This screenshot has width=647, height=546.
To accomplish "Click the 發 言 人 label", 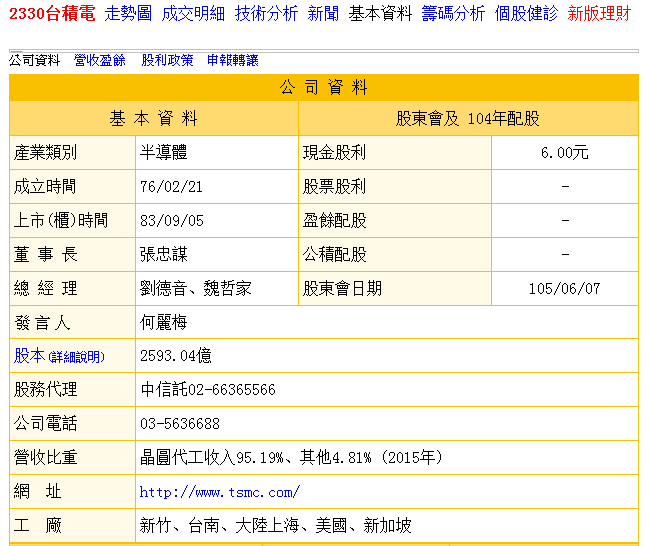I will point(42,322).
